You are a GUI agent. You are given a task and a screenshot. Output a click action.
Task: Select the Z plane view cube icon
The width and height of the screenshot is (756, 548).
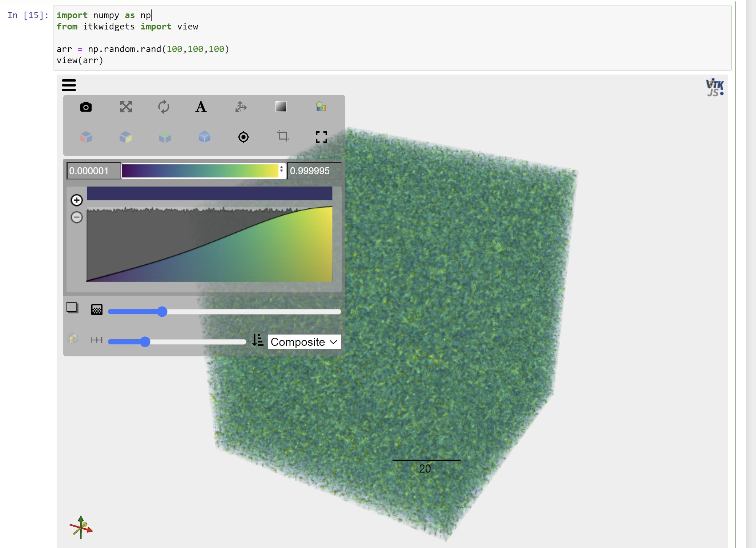(x=165, y=137)
